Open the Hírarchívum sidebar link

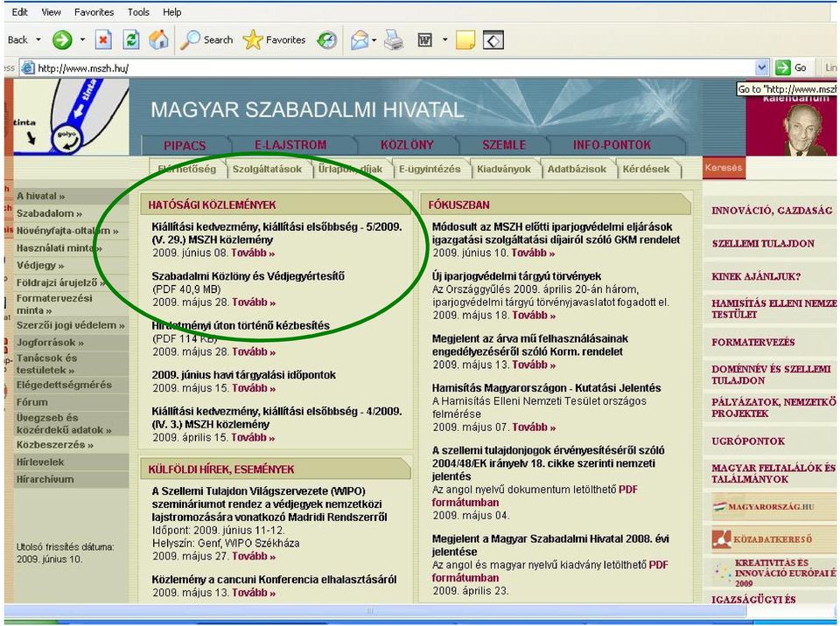pyautogui.click(x=45, y=479)
